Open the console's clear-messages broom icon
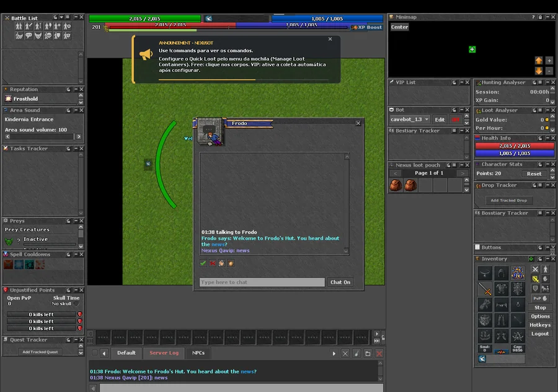Screen dimensions: 558x392 [x=356, y=353]
